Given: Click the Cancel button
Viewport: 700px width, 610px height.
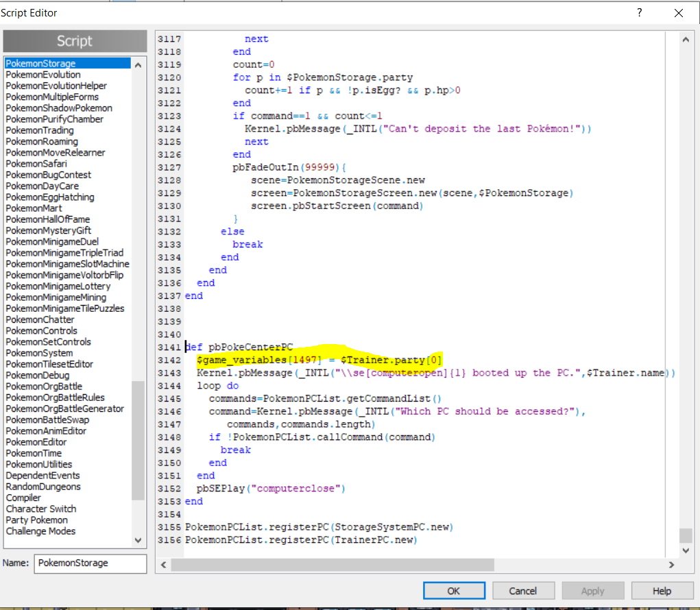Looking at the screenshot, I should coord(523,591).
